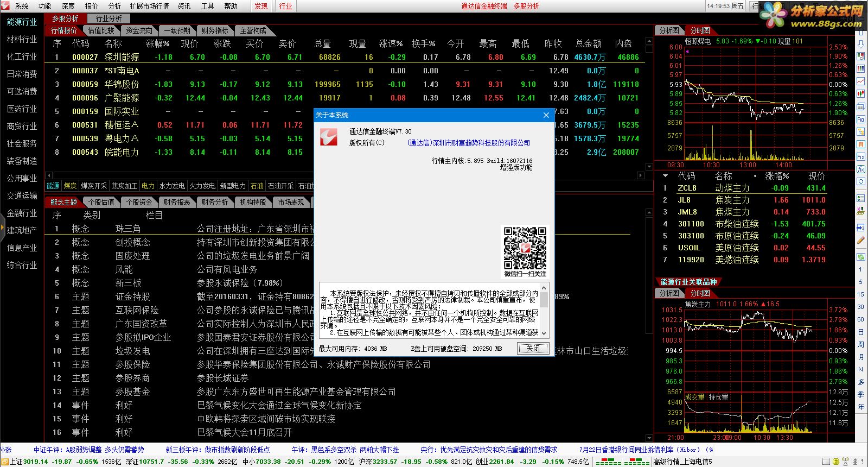Click the scrollbar thumb in About dialog text
The width and height of the screenshot is (868, 467).
[x=544, y=300]
